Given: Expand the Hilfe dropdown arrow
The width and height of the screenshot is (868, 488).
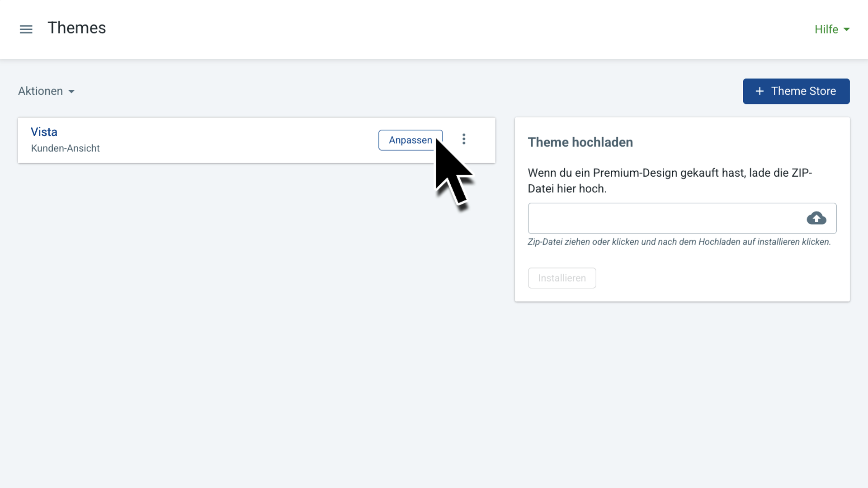Looking at the screenshot, I should [x=847, y=29].
